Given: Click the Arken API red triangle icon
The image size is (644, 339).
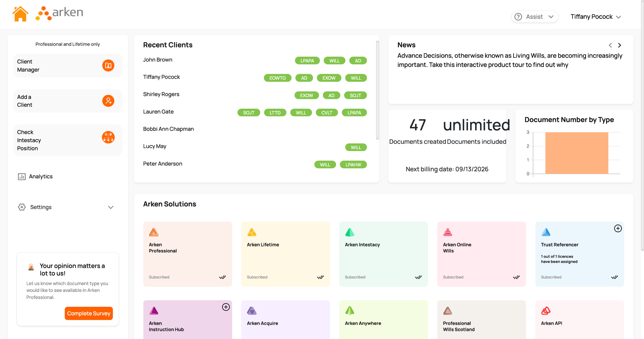Looking at the screenshot, I should click(546, 311).
